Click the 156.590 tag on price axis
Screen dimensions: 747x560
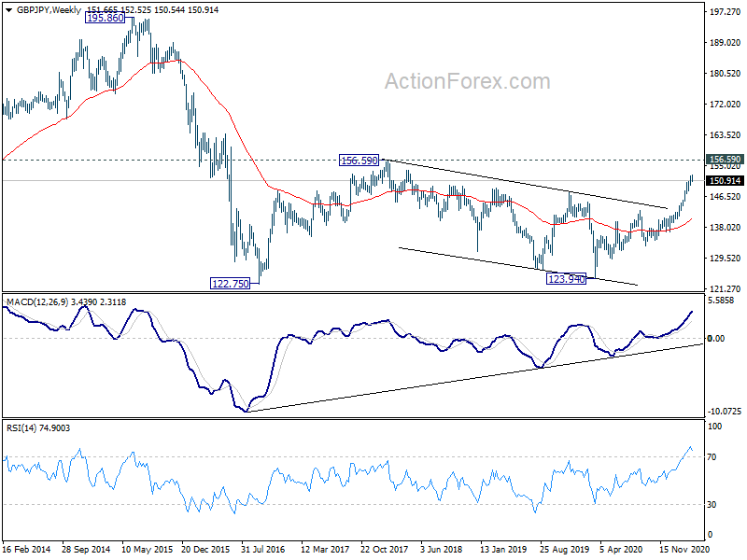pyautogui.click(x=726, y=159)
